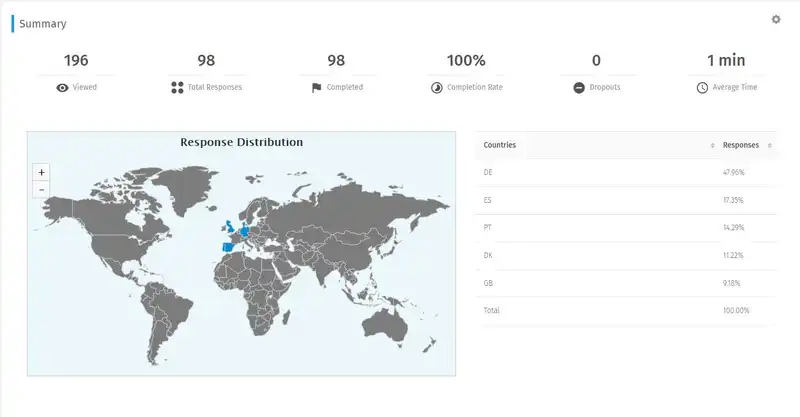The height and width of the screenshot is (417, 800).
Task: Click the 0 dropouts figure
Action: point(596,61)
